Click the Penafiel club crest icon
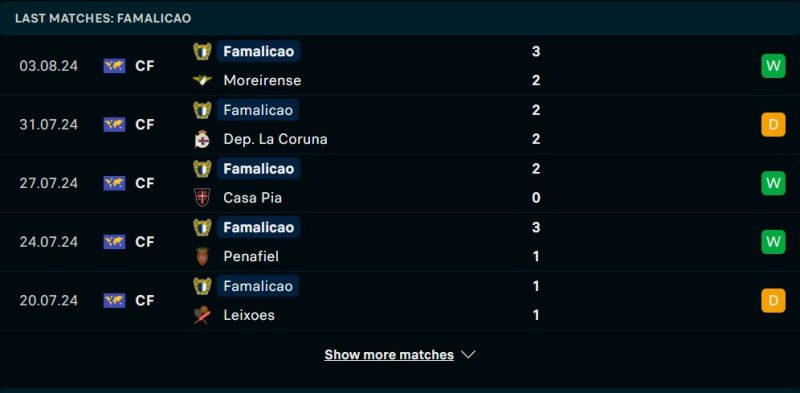Screen dimensions: 800x393 (x=202, y=256)
